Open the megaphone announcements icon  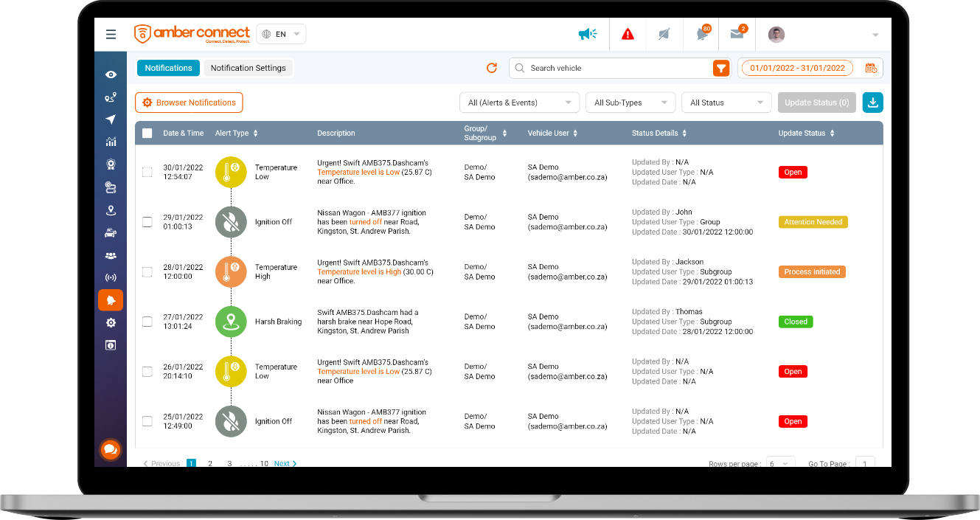(587, 34)
